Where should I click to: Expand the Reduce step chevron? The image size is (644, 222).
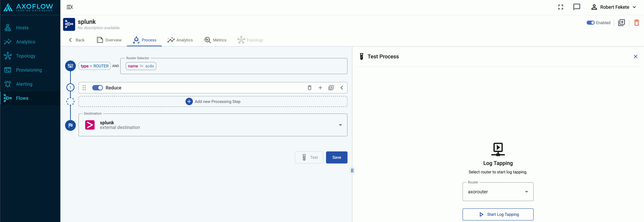click(x=342, y=88)
